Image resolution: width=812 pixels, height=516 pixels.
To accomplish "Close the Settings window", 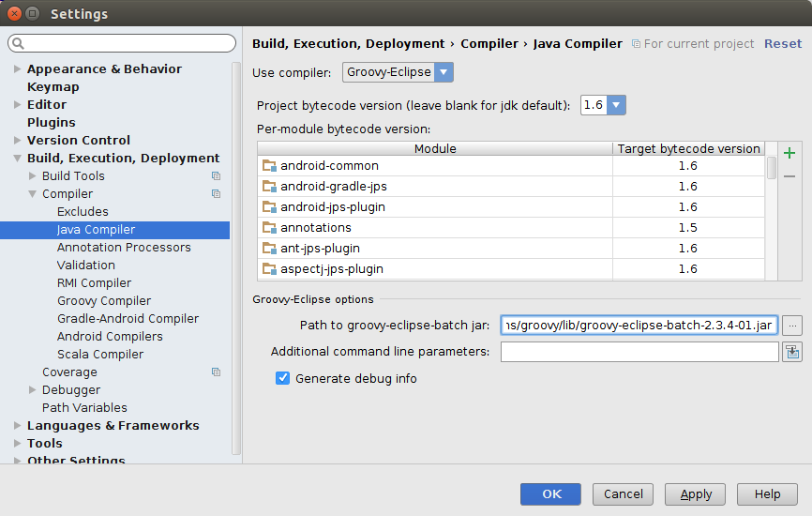I will tap(14, 13).
